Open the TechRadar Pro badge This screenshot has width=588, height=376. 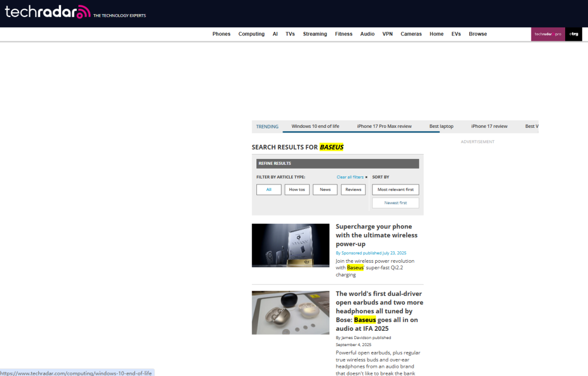pyautogui.click(x=548, y=34)
